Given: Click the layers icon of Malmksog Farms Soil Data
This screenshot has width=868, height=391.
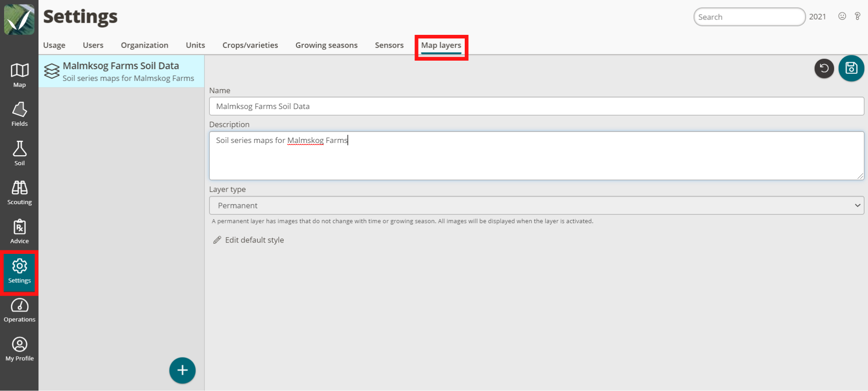Looking at the screenshot, I should (x=52, y=71).
